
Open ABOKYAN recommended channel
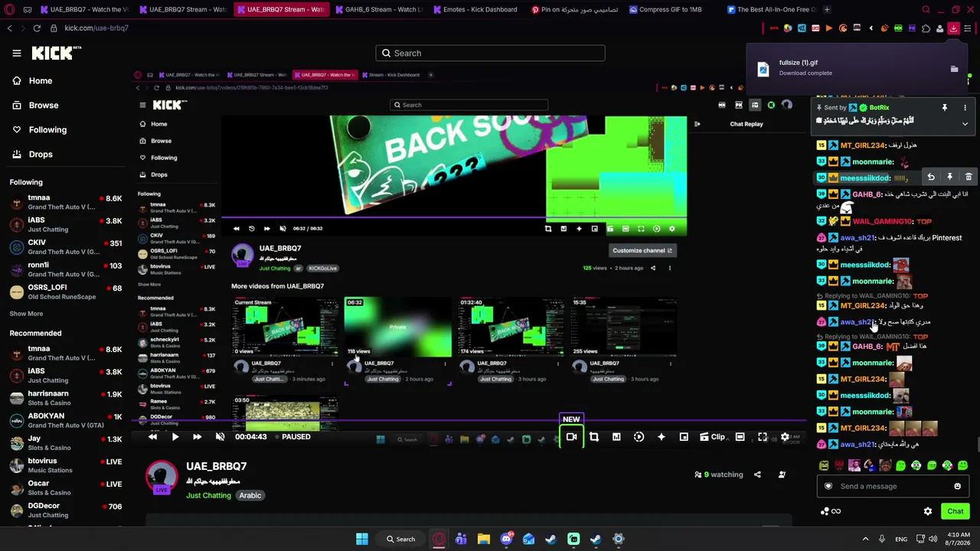tap(65, 420)
